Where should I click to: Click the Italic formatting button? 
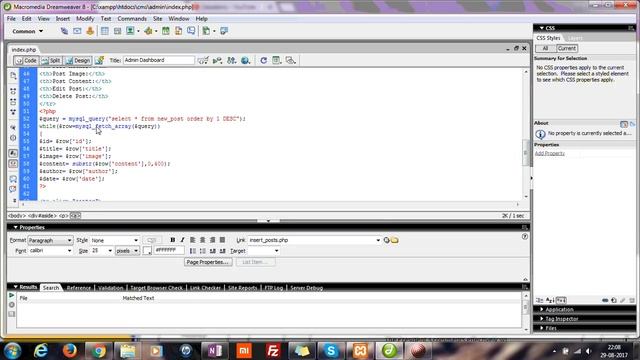(182, 240)
